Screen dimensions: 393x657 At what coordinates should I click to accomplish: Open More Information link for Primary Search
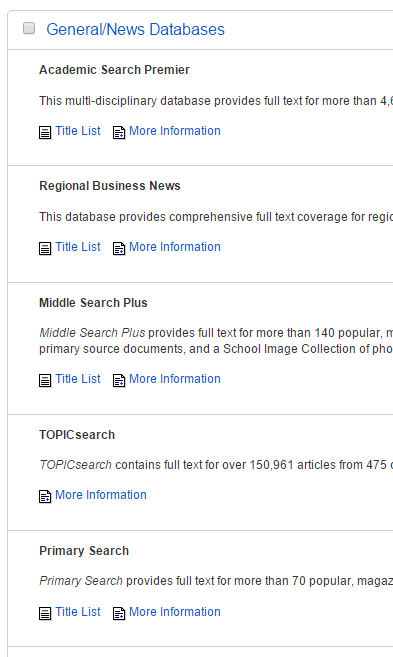175,612
